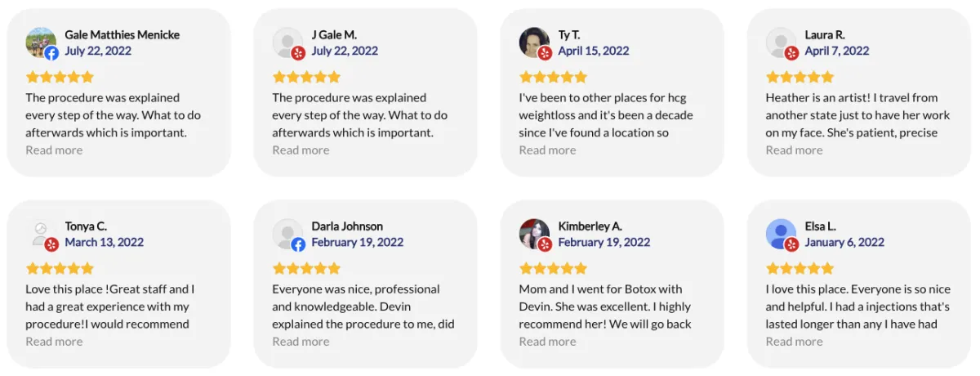This screenshot has height=376, width=980.
Task: Show full review from Laura R.
Action: (794, 150)
